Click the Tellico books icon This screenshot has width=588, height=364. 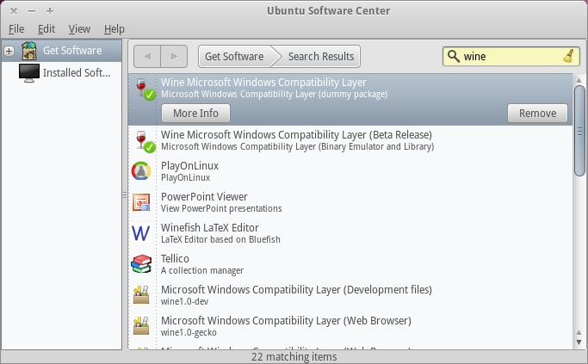[x=141, y=264]
